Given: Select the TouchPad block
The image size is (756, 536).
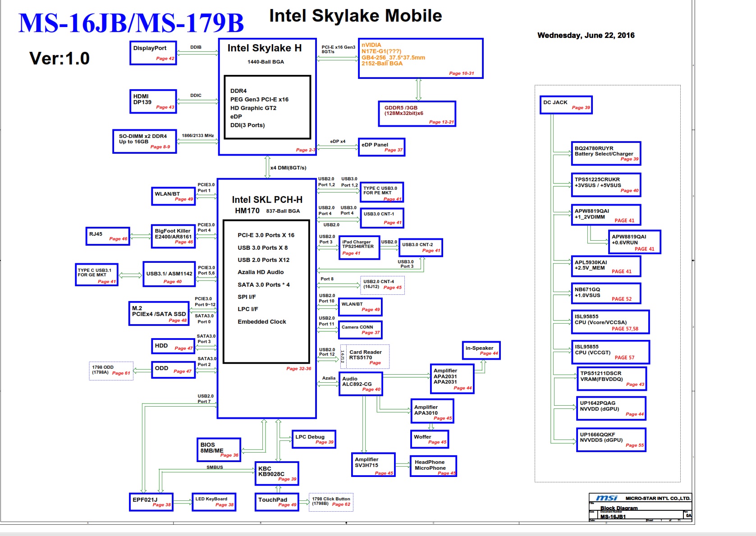Looking at the screenshot, I should pyautogui.click(x=277, y=502).
